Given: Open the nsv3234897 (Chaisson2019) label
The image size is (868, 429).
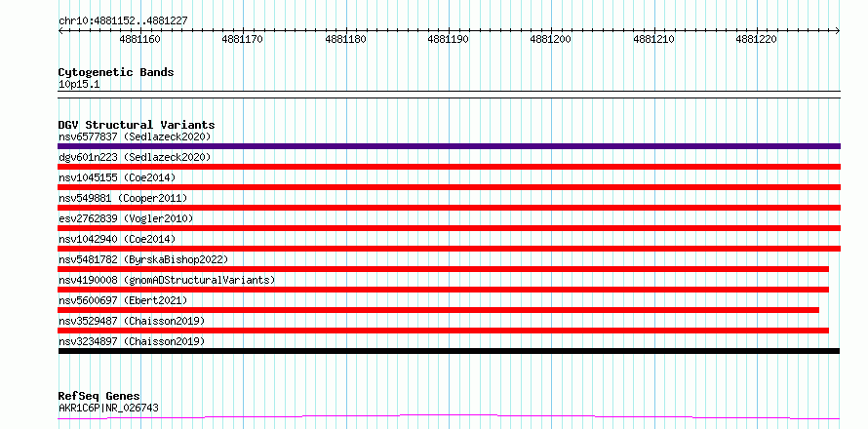Looking at the screenshot, I should pos(132,341).
